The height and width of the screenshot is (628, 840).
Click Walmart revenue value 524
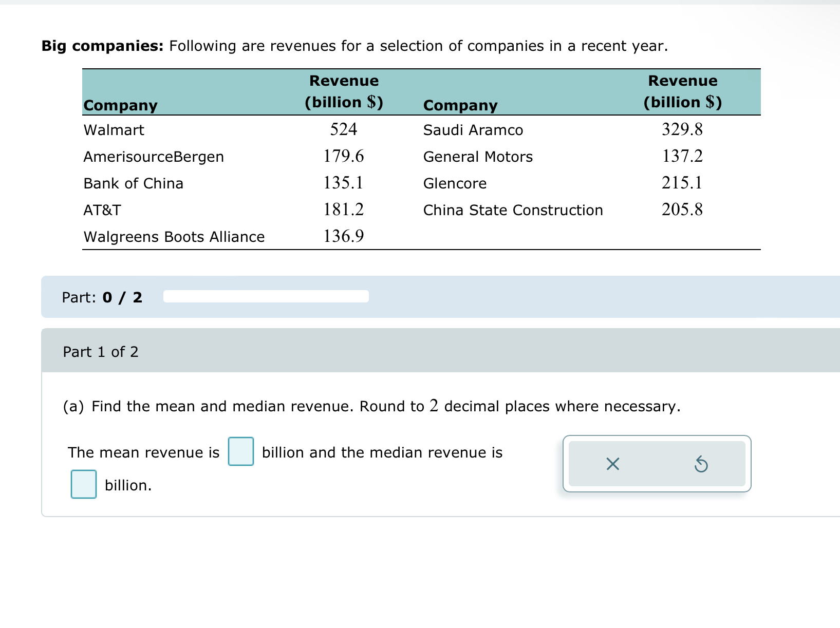tap(344, 129)
